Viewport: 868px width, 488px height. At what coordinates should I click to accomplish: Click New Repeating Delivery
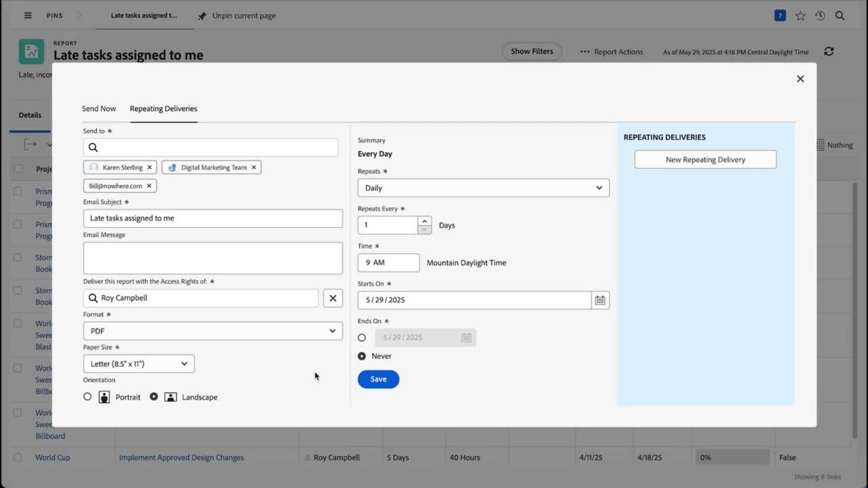pyautogui.click(x=705, y=159)
